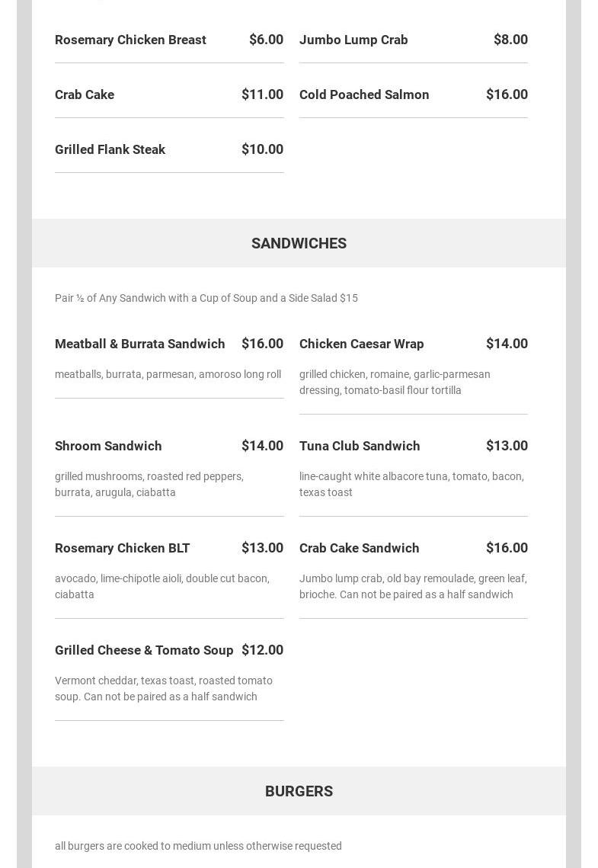The image size is (598, 868).
Task: Click the Tuna Club Sandwich heading
Action: 360,446
